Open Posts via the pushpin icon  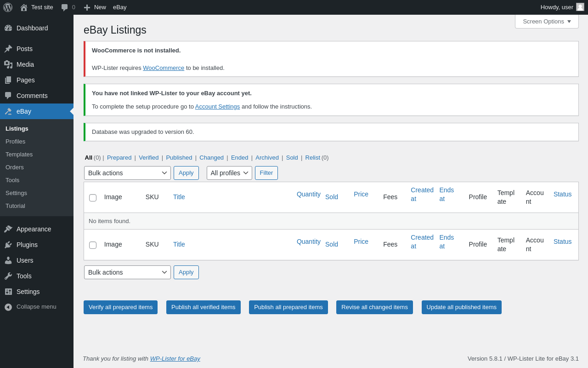click(x=8, y=49)
